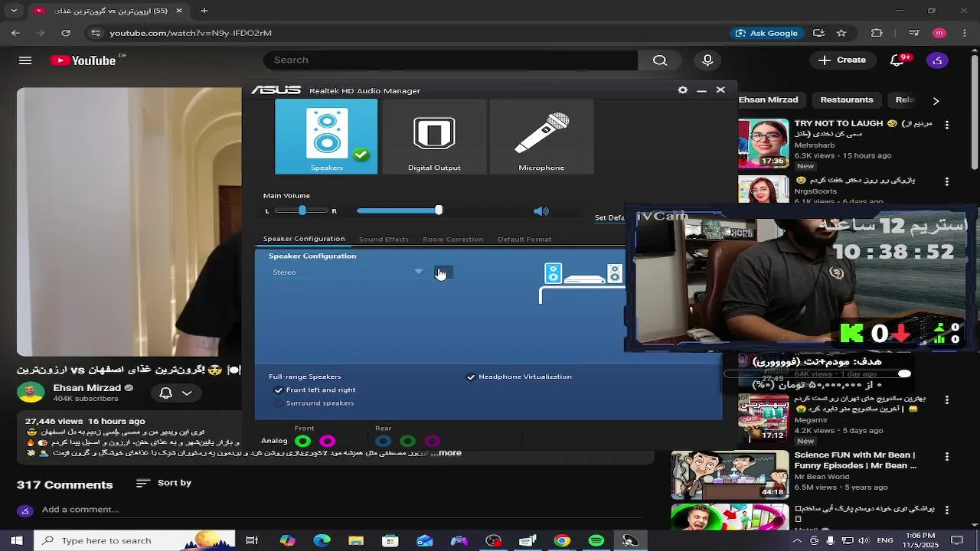Image resolution: width=980 pixels, height=551 pixels.
Task: Switch to Speaker Configuration tab
Action: click(x=304, y=239)
